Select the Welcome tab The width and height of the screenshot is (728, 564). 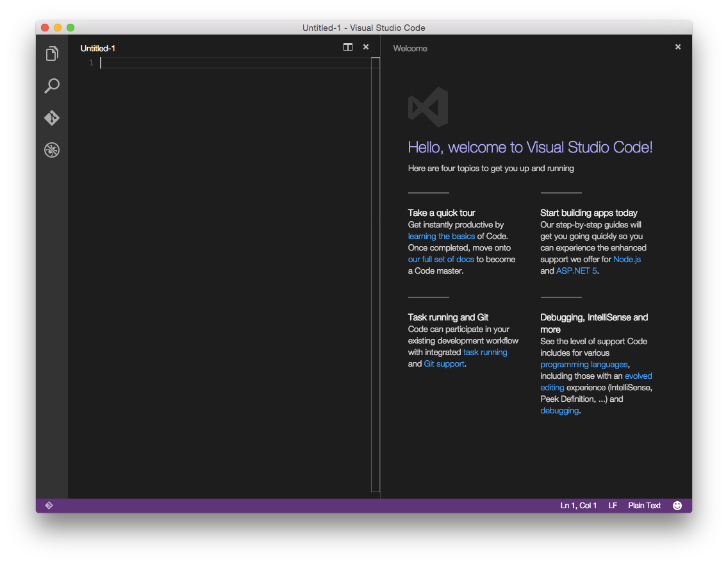pos(410,48)
